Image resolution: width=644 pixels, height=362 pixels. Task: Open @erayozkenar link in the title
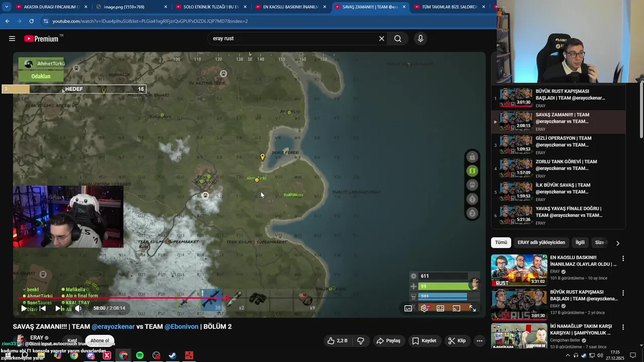[113, 326]
